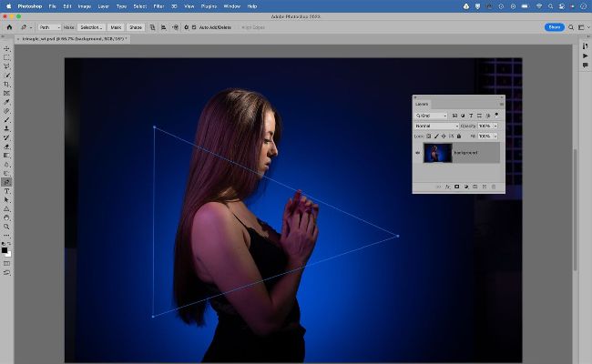
Task: Hide the Background layer with eye icon
Action: pos(418,153)
